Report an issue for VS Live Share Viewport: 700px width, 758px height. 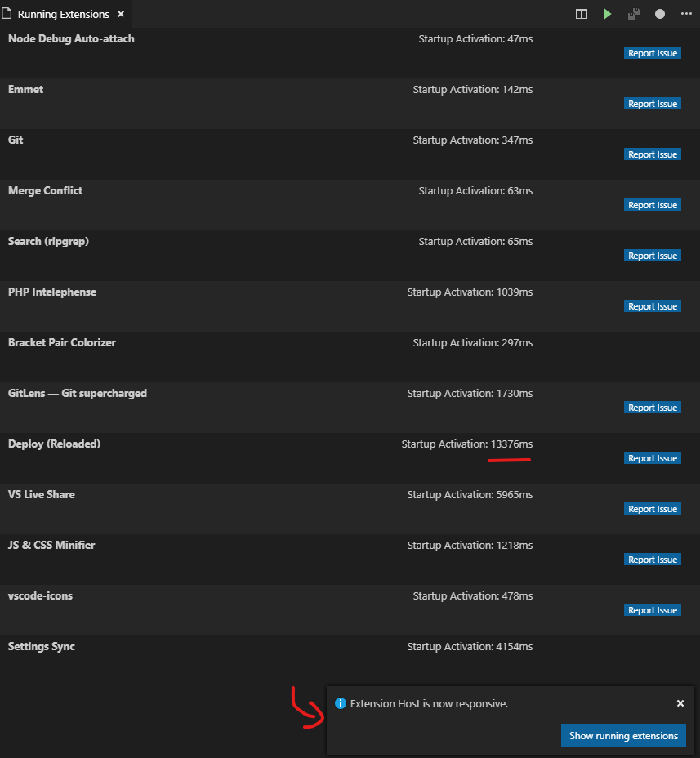[x=652, y=508]
